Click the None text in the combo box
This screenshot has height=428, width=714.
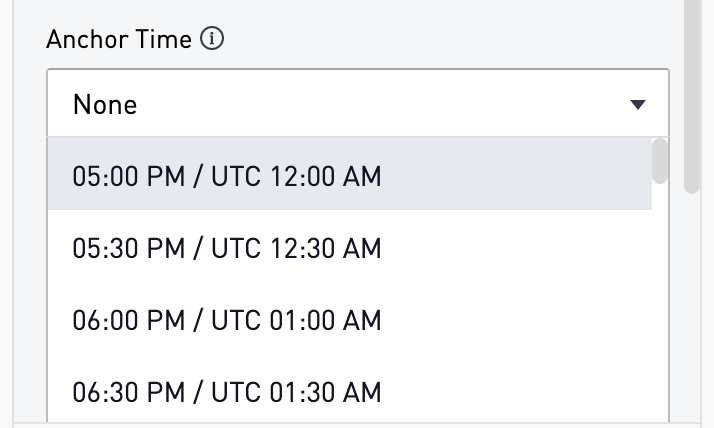click(x=105, y=105)
